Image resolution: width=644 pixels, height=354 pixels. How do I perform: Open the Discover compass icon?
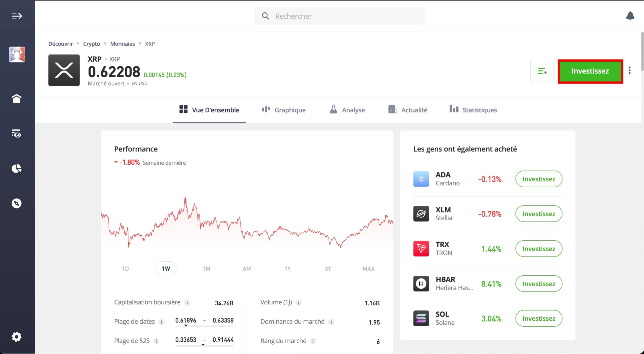pos(17,203)
